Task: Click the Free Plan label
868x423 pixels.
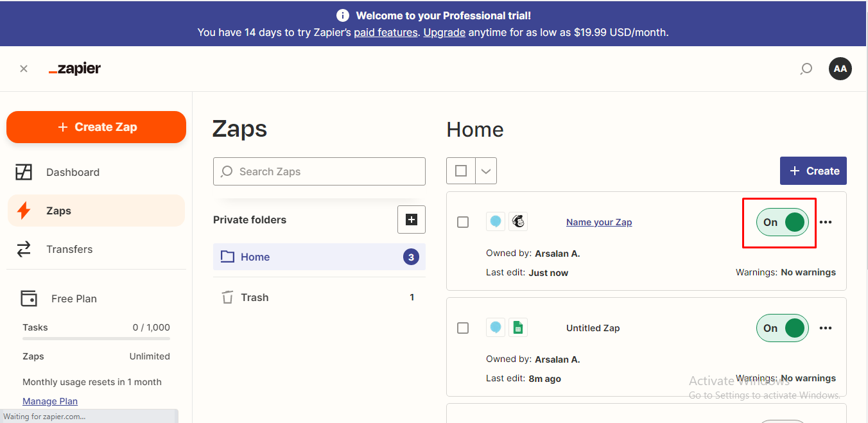Action: pos(74,298)
